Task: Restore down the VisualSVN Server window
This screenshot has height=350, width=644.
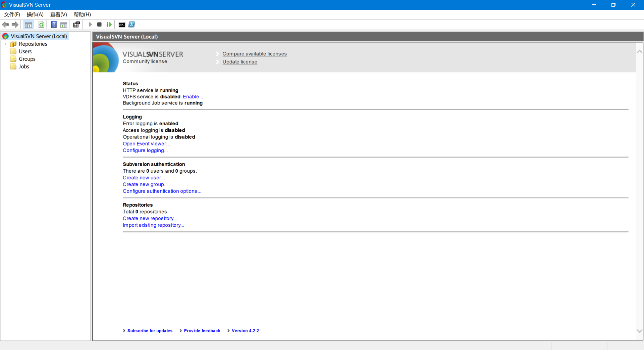Action: pos(613,5)
